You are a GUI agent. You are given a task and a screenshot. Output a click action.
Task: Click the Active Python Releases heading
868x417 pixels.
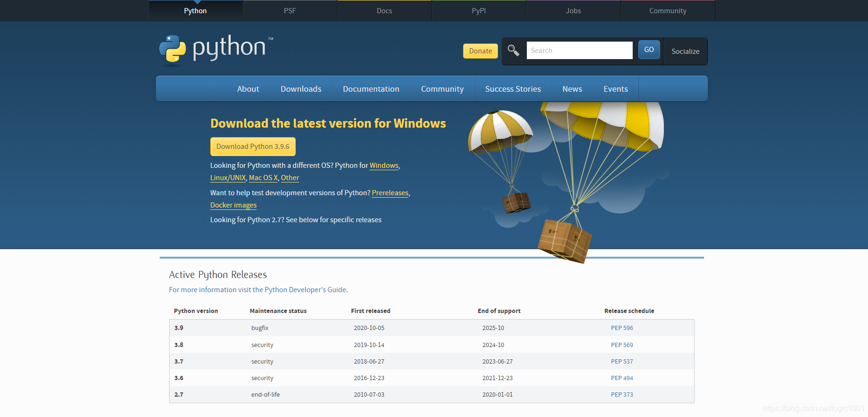218,275
